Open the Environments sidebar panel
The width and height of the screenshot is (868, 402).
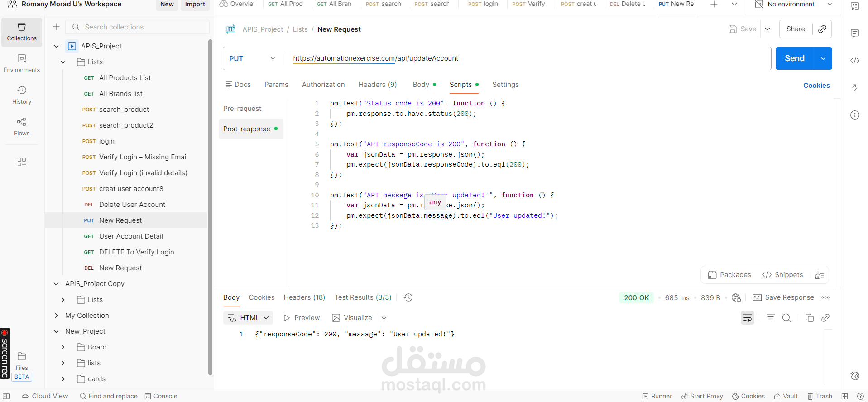tap(22, 64)
